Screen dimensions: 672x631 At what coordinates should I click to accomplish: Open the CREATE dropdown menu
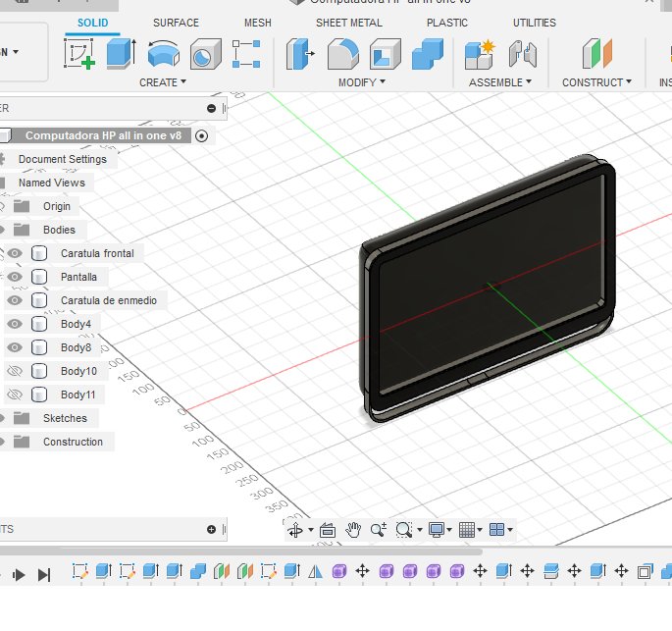click(x=162, y=82)
